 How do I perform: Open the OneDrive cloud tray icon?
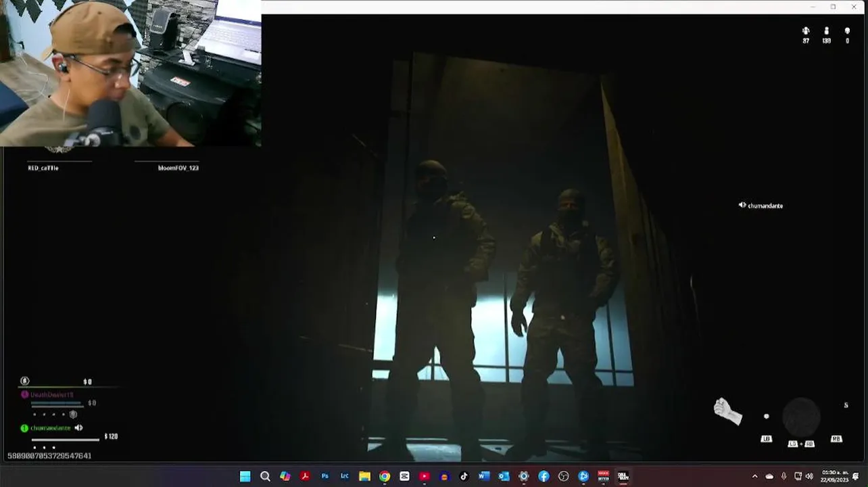pyautogui.click(x=769, y=476)
